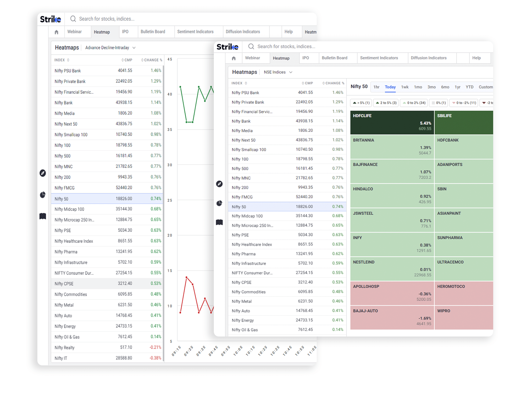Open the home icon tab in front window
The height and width of the screenshot is (395, 532).
[x=233, y=58]
